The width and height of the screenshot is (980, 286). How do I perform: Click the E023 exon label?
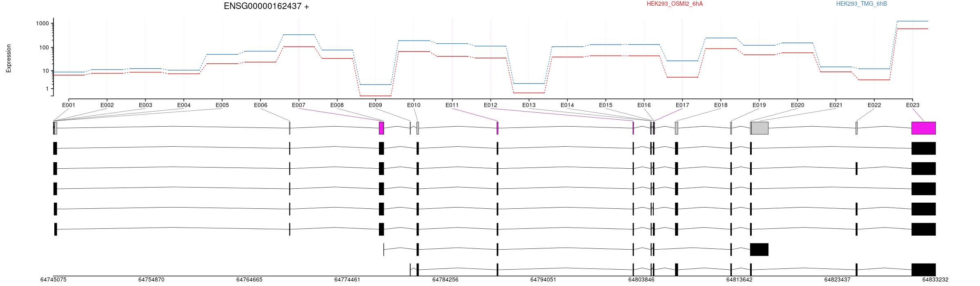913,105
